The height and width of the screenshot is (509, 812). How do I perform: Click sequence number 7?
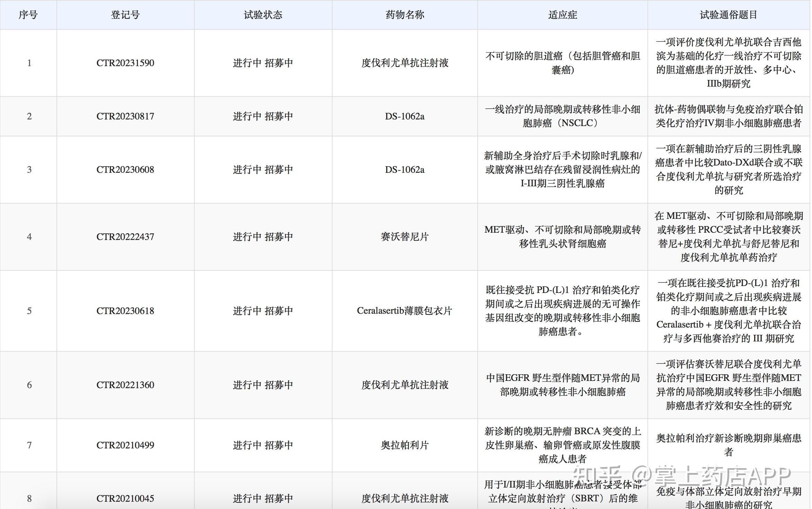pos(29,445)
